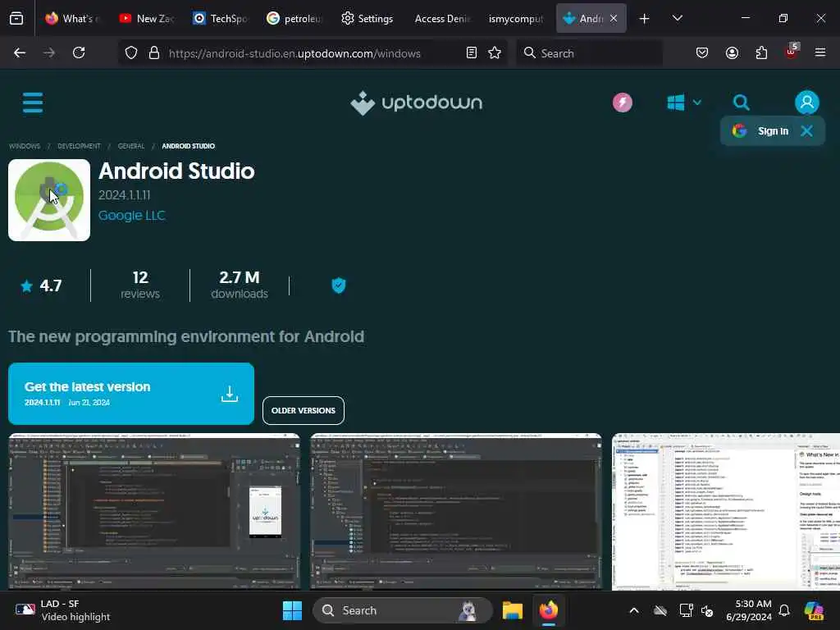Switch to the ismycomputer tab

click(516, 18)
